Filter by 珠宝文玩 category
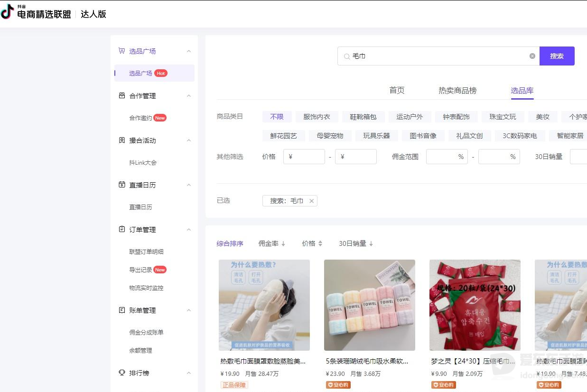The height and width of the screenshot is (392, 587). [x=503, y=117]
